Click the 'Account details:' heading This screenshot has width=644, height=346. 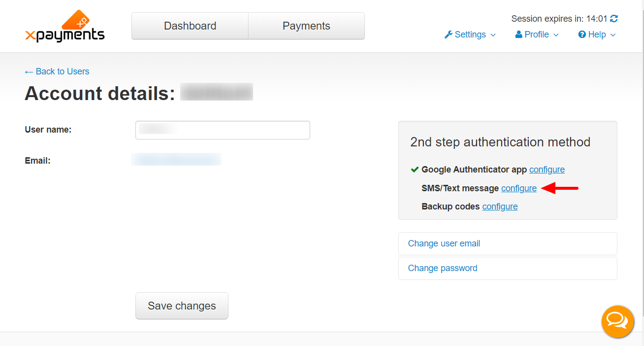click(100, 93)
